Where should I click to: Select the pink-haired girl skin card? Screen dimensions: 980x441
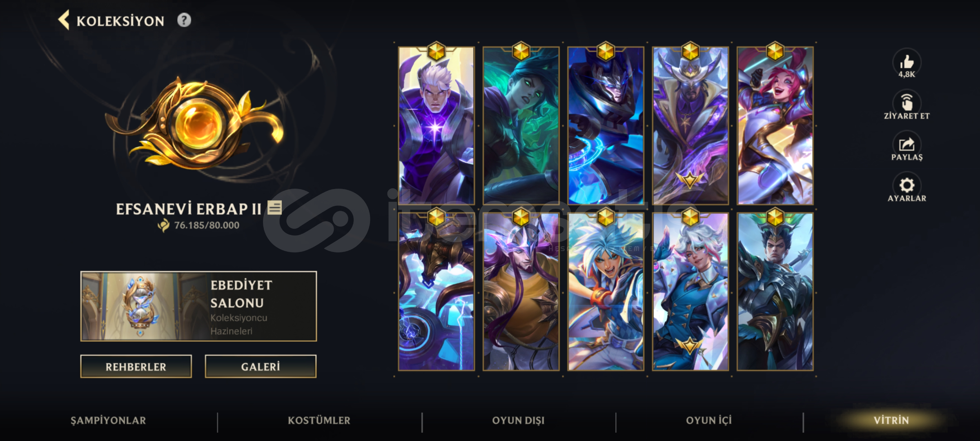click(x=775, y=126)
